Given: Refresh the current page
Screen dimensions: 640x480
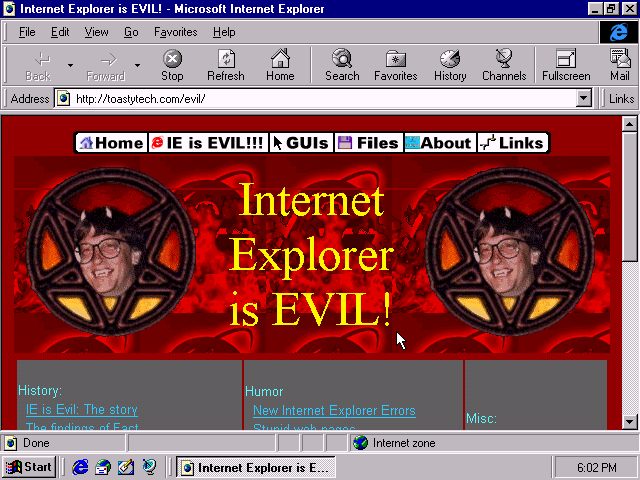Looking at the screenshot, I should click(x=226, y=65).
